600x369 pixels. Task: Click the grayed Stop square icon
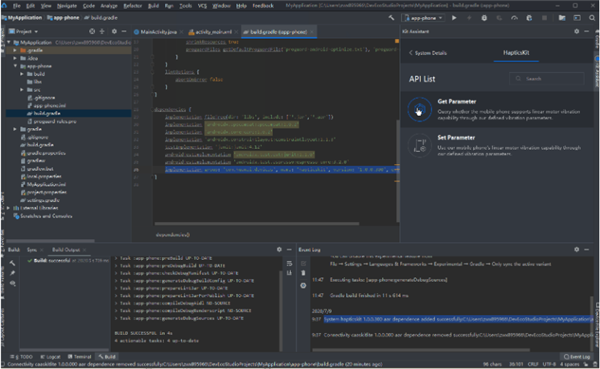click(544, 18)
